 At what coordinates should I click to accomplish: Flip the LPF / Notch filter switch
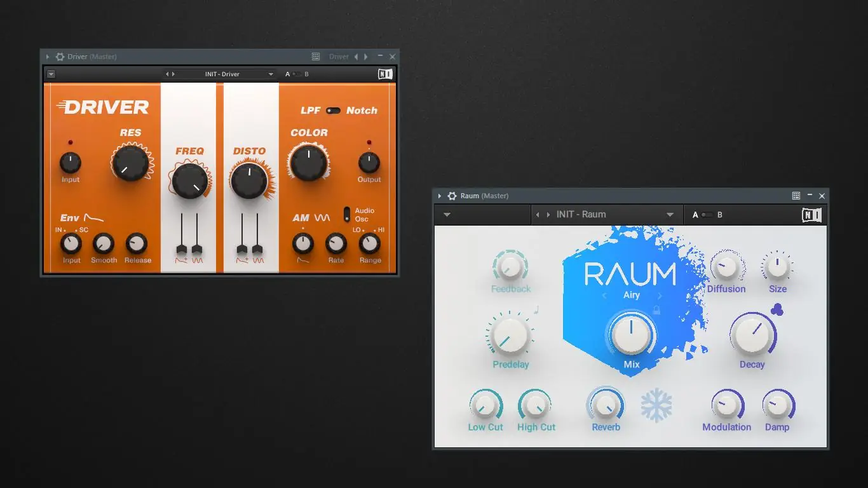(x=333, y=111)
